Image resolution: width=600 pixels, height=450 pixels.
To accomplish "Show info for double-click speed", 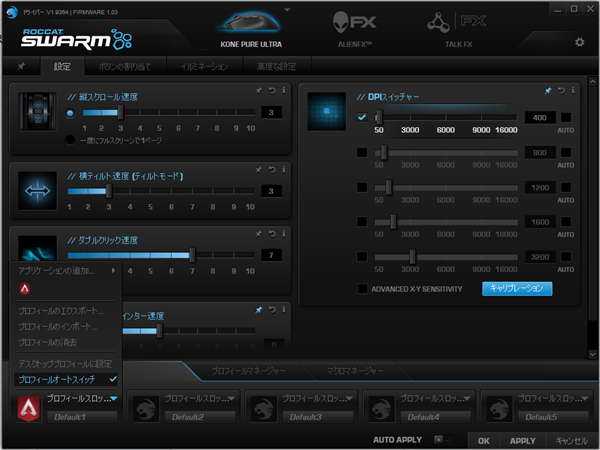I will [x=284, y=233].
